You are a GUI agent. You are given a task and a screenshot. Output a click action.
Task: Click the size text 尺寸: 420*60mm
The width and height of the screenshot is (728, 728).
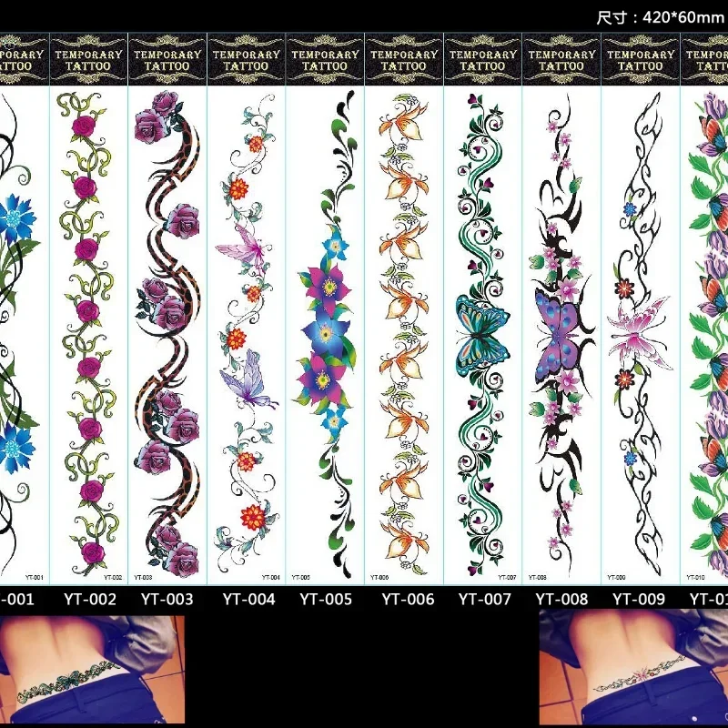coord(661,17)
